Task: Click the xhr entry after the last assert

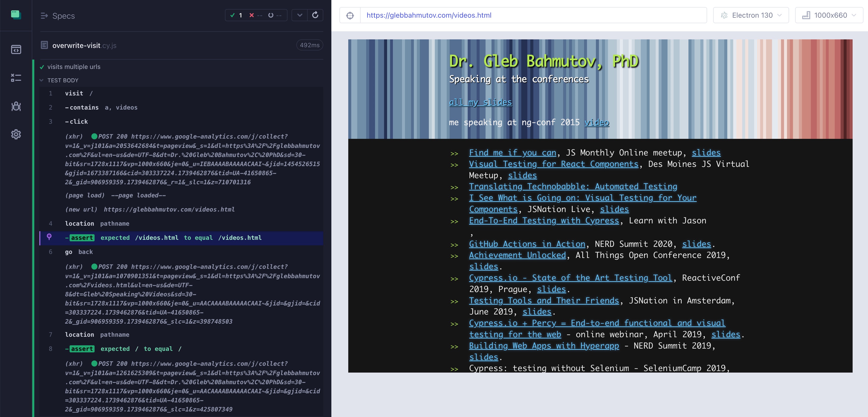Action: pos(181,386)
